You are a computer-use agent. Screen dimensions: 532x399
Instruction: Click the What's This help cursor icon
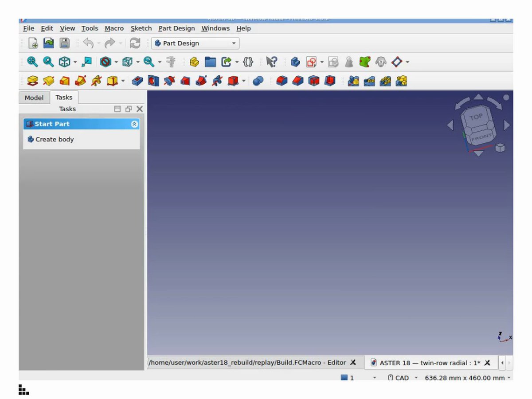click(x=272, y=62)
